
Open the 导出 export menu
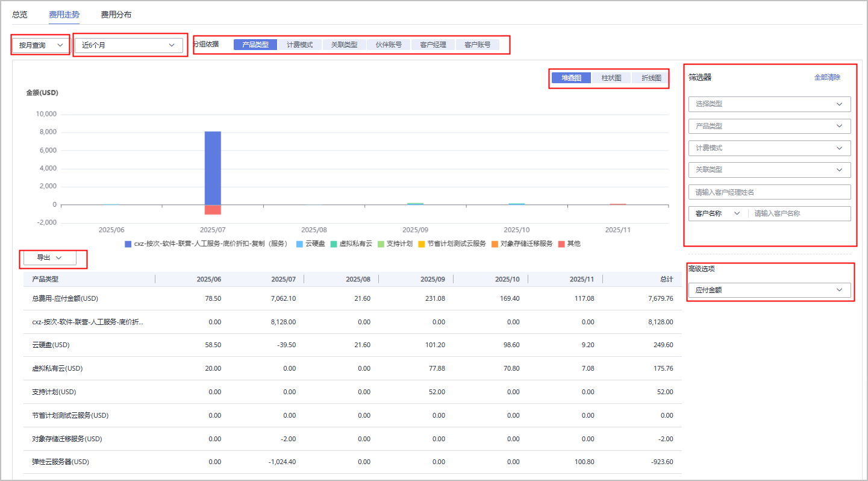49,257
